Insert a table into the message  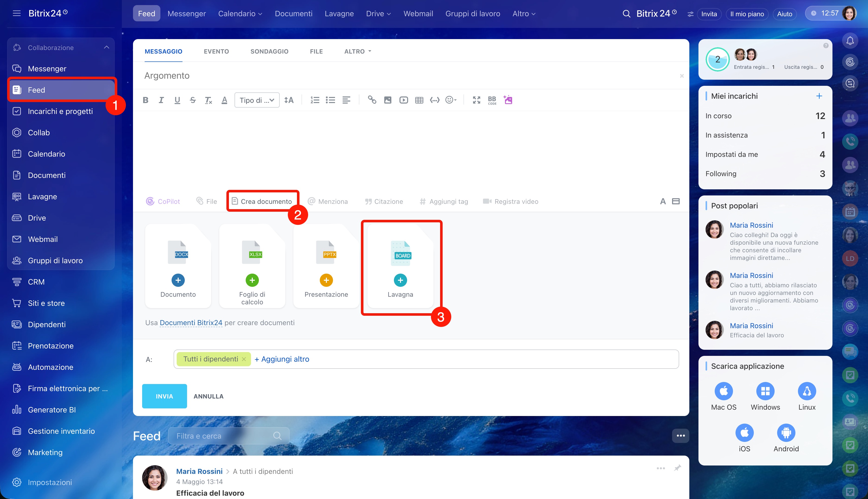click(x=419, y=100)
